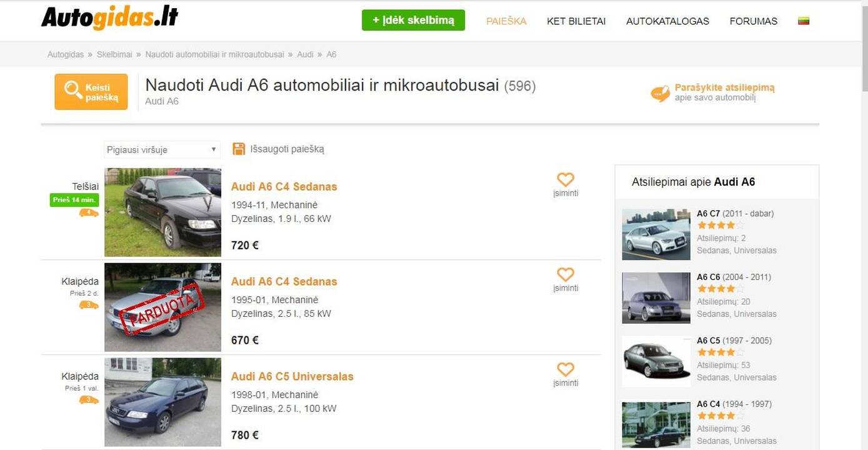The height and width of the screenshot is (450, 868).
Task: Click the Autogidas.lt logo
Action: click(x=109, y=17)
